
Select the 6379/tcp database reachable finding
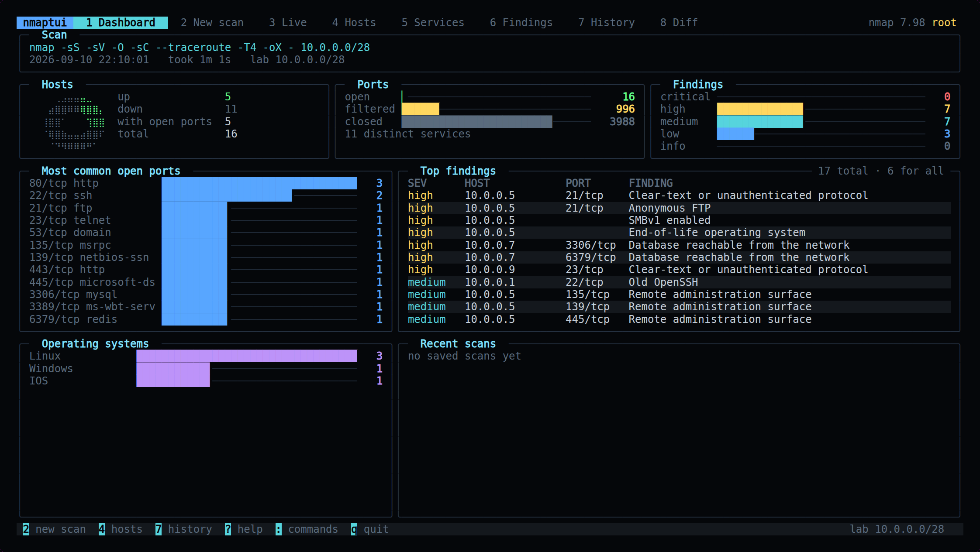[x=679, y=257]
